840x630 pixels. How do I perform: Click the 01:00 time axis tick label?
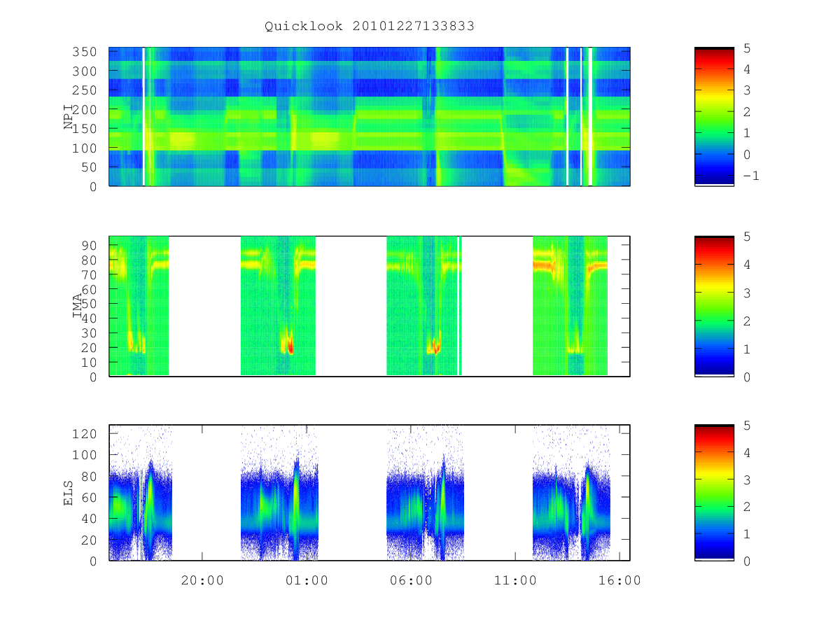pos(307,580)
